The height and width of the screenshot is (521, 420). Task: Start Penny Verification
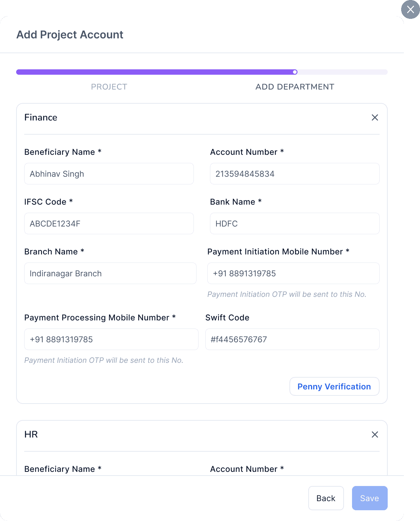(x=335, y=386)
